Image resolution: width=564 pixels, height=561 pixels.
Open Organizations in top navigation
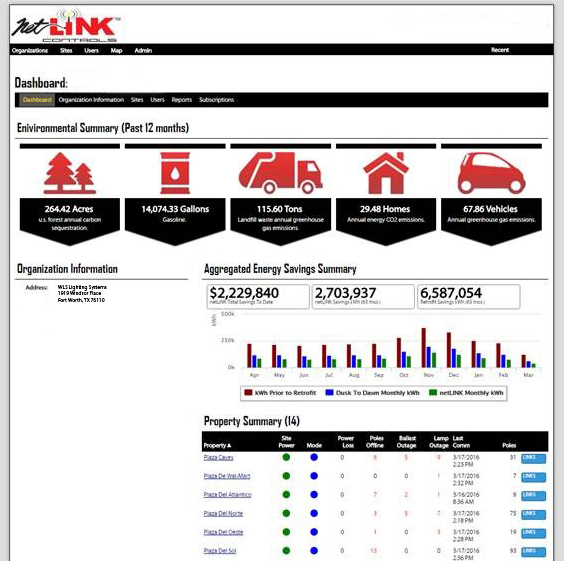[x=30, y=50]
